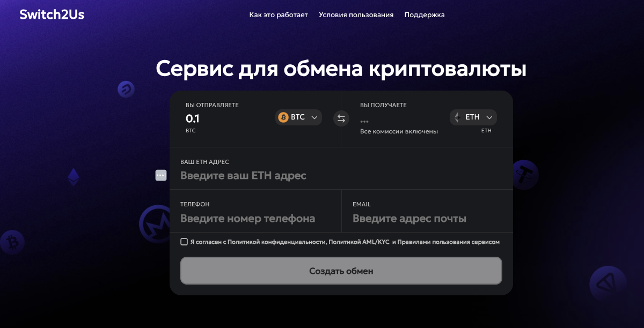Open the "Политикой AML/KYC" link
The height and width of the screenshot is (328, 644).
(359, 242)
